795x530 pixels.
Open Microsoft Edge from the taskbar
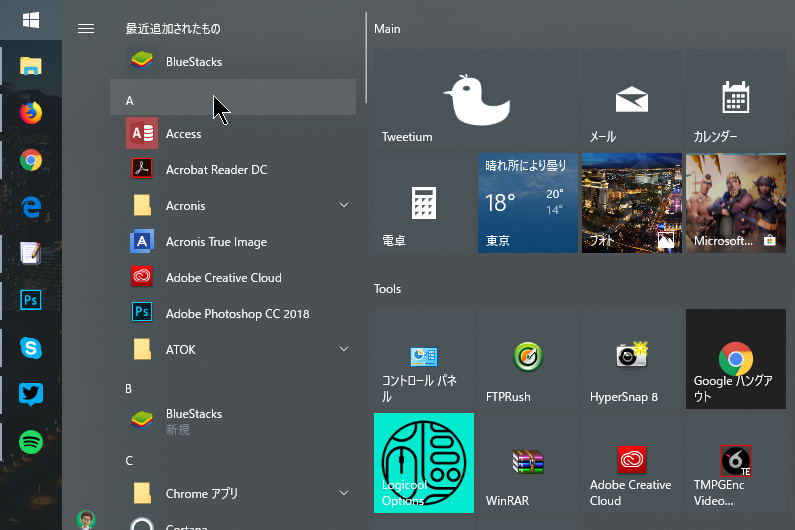(31, 207)
